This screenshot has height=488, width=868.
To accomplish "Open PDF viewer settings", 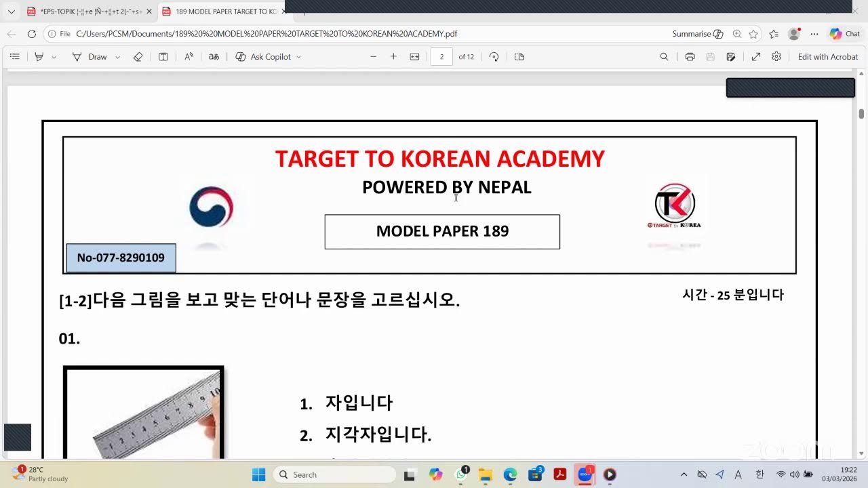I will 776,57.
